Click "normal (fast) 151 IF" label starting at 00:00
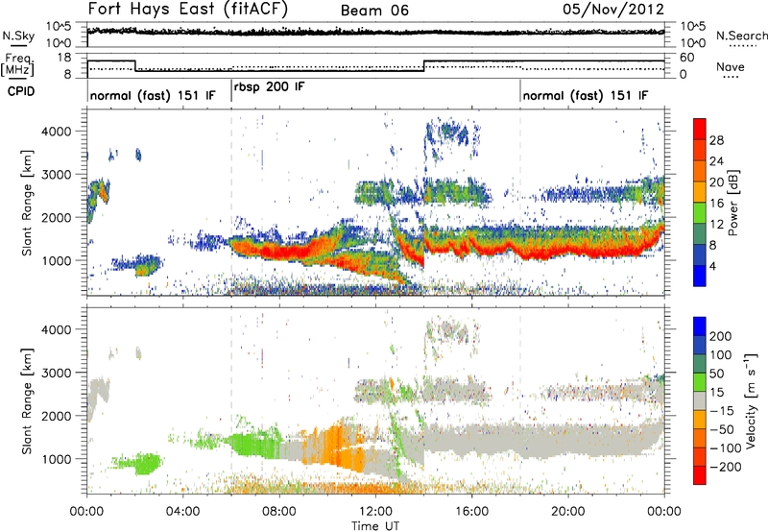Screen dimensions: 768x532 [x=153, y=95]
